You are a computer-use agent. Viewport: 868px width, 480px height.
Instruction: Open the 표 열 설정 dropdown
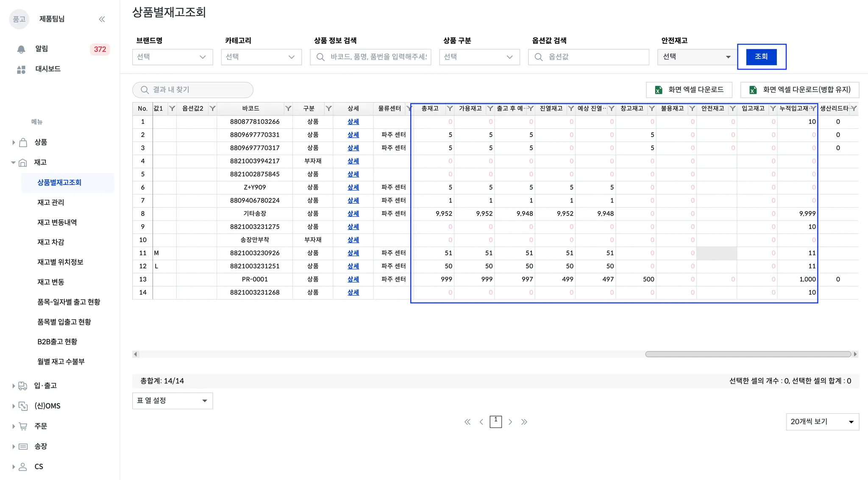click(x=172, y=401)
